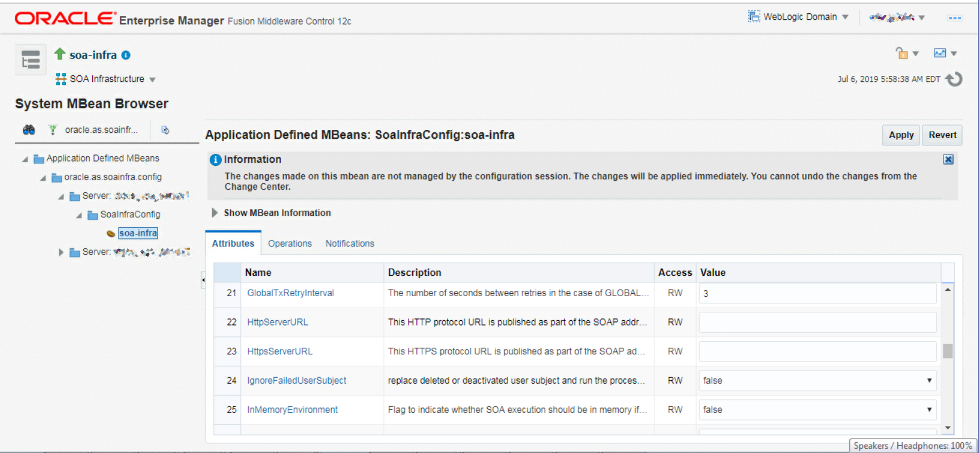This screenshot has width=980, height=453.
Task: Open the SOA Infrastructure menu
Action: tap(106, 79)
